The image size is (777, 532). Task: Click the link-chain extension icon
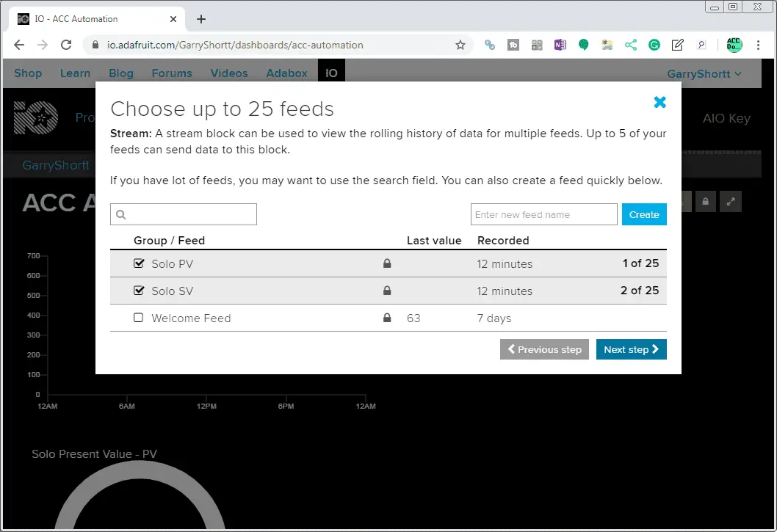click(x=490, y=45)
